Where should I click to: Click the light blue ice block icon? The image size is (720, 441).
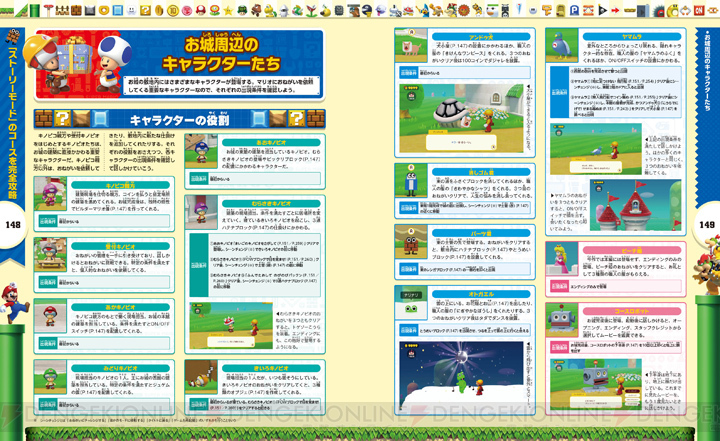(118, 10)
